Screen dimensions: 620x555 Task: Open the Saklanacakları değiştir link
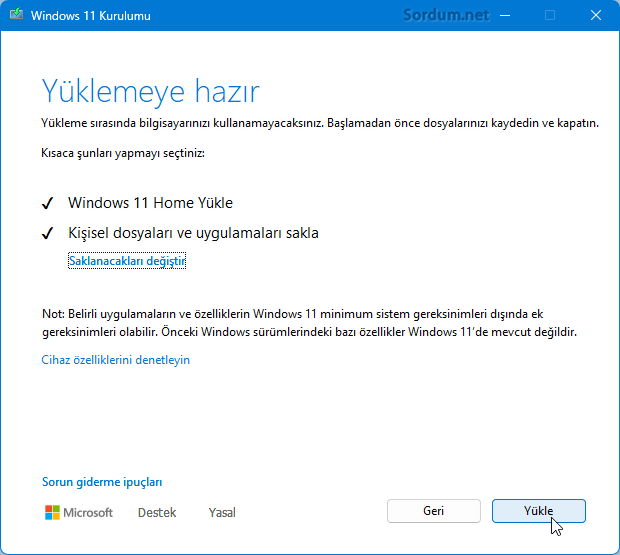tap(127, 261)
